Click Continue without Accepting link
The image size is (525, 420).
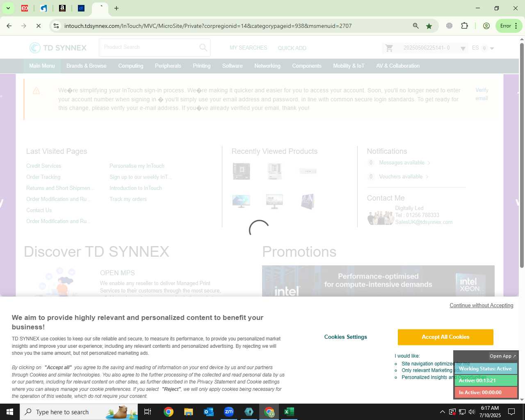coord(482,306)
